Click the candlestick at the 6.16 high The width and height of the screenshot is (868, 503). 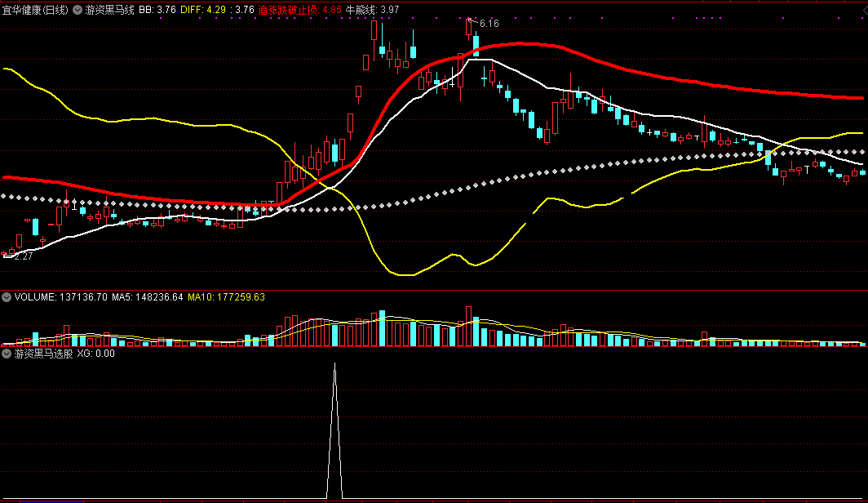point(468,28)
